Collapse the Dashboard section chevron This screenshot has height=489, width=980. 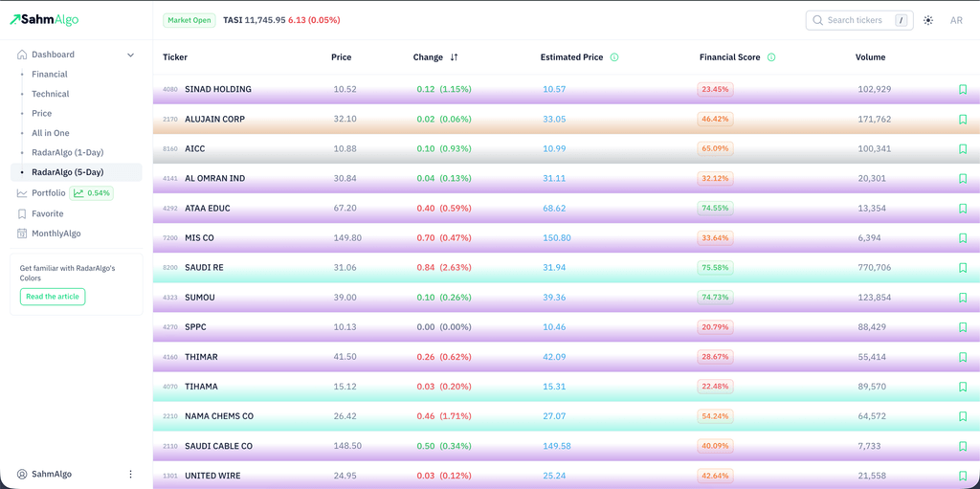[x=131, y=56]
